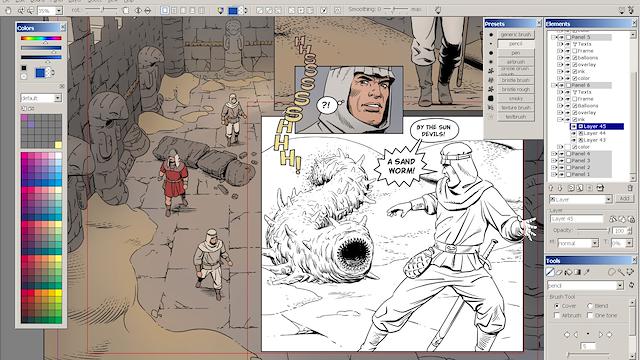640x360 pixels.
Task: Toggle the Panel 1 checkbox
Action: tap(568, 175)
